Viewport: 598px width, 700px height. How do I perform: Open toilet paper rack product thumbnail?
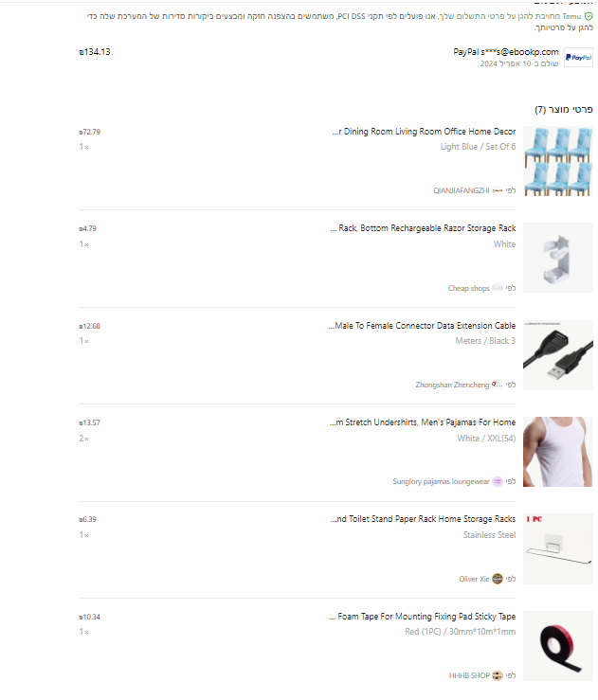click(558, 549)
